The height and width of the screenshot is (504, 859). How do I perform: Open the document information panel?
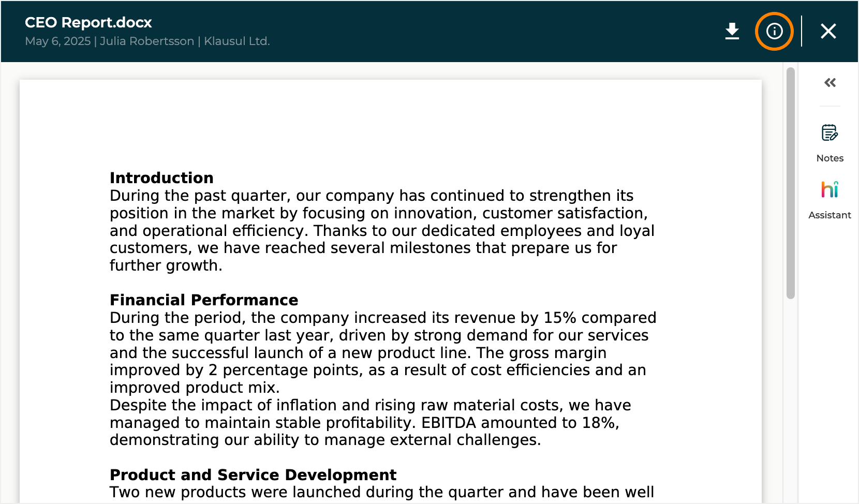point(774,31)
